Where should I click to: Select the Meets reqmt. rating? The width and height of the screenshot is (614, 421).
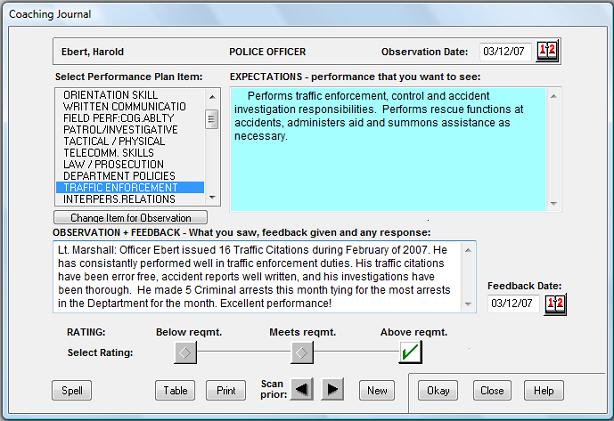pyautogui.click(x=301, y=352)
